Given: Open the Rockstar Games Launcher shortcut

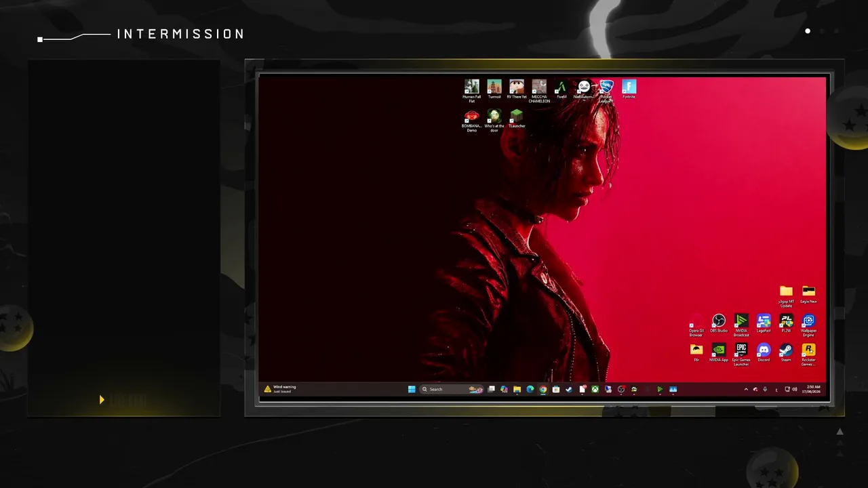Looking at the screenshot, I should 808,354.
